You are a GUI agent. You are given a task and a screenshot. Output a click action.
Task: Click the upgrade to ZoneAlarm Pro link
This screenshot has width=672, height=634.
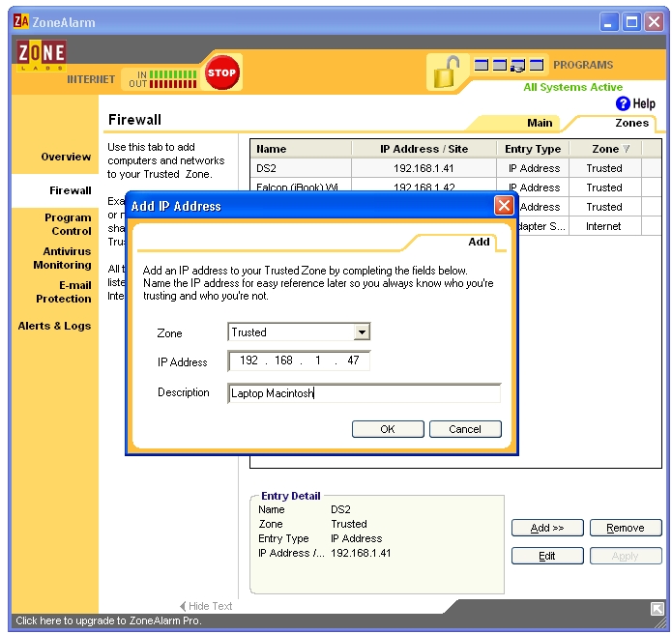(x=108, y=620)
